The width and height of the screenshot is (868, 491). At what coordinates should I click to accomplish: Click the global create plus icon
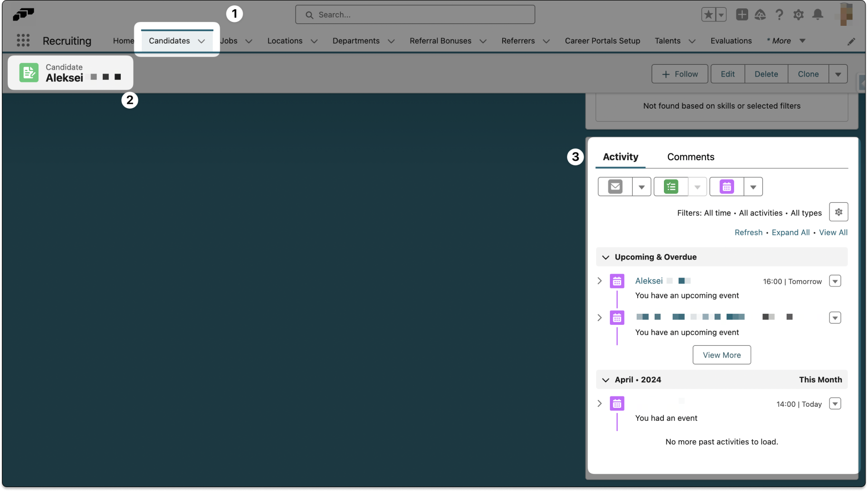click(742, 15)
